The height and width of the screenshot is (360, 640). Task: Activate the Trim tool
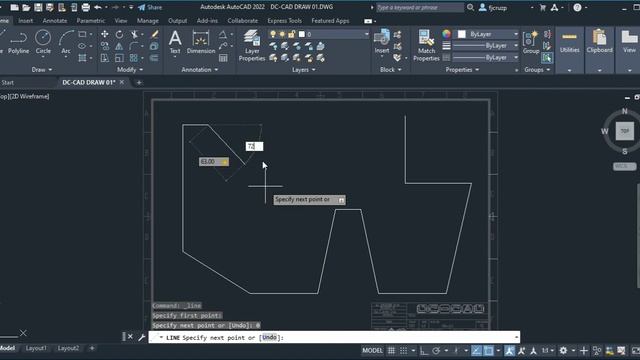coord(134,34)
